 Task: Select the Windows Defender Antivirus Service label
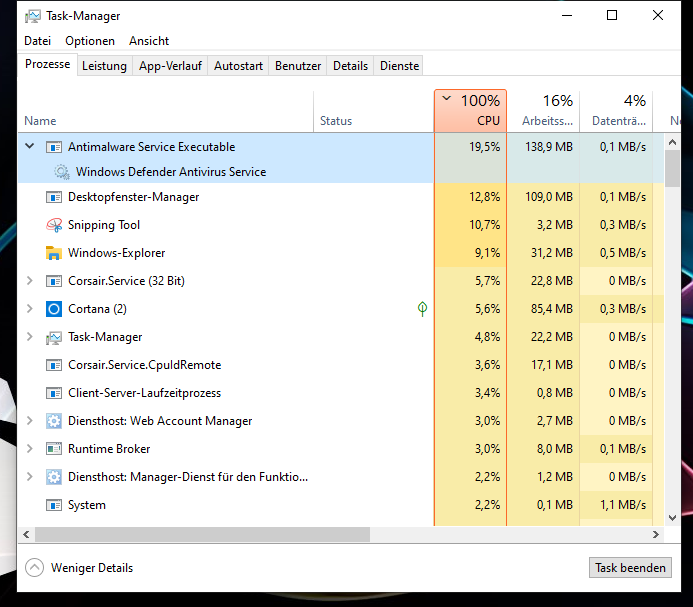(171, 172)
